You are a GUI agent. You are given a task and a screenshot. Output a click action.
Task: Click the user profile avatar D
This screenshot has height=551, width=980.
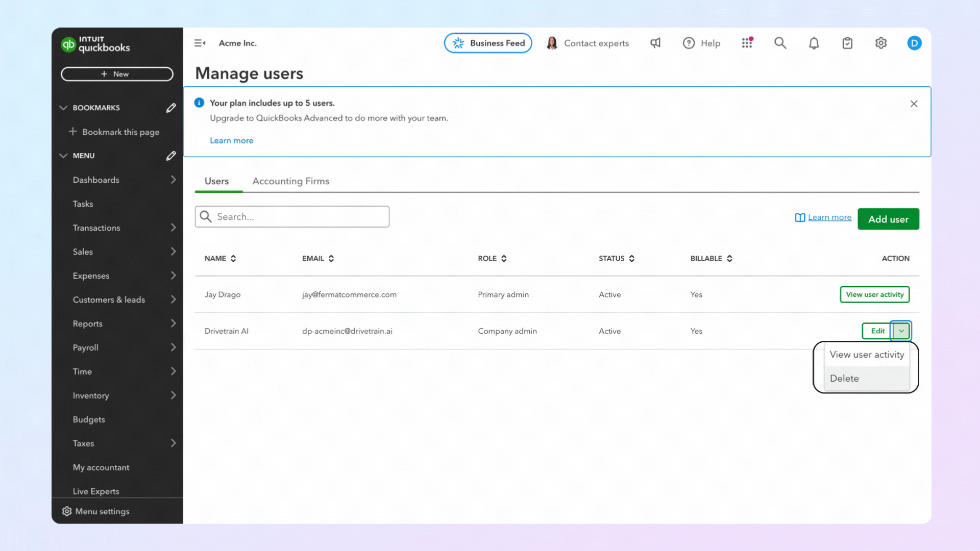914,43
